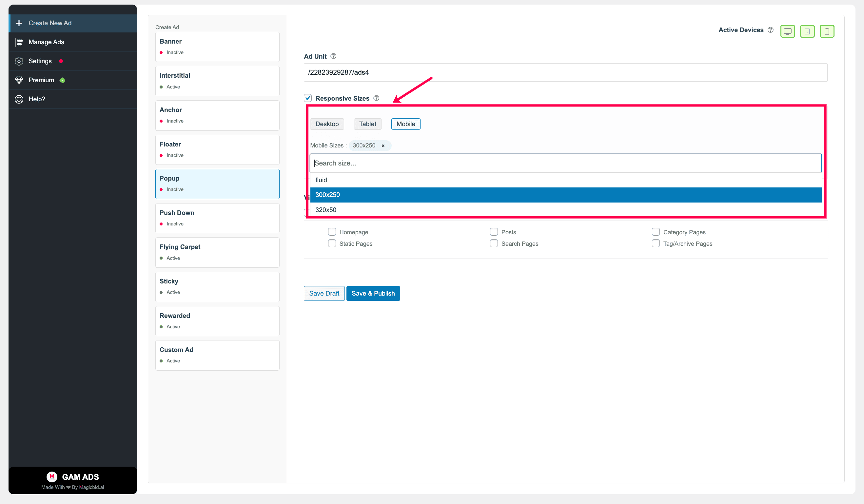This screenshot has width=864, height=504.
Task: Click help icon next to Active Devices
Action: 770,30
